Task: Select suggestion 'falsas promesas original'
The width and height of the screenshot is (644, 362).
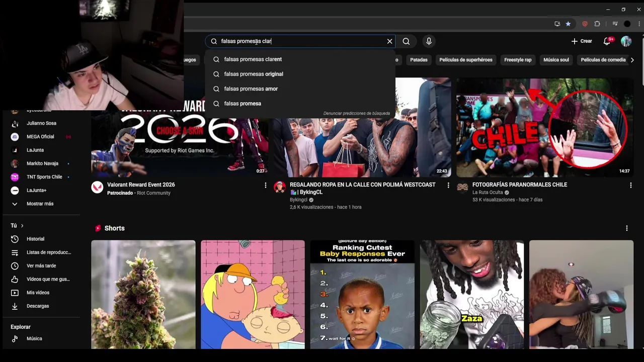Action: pyautogui.click(x=300, y=74)
